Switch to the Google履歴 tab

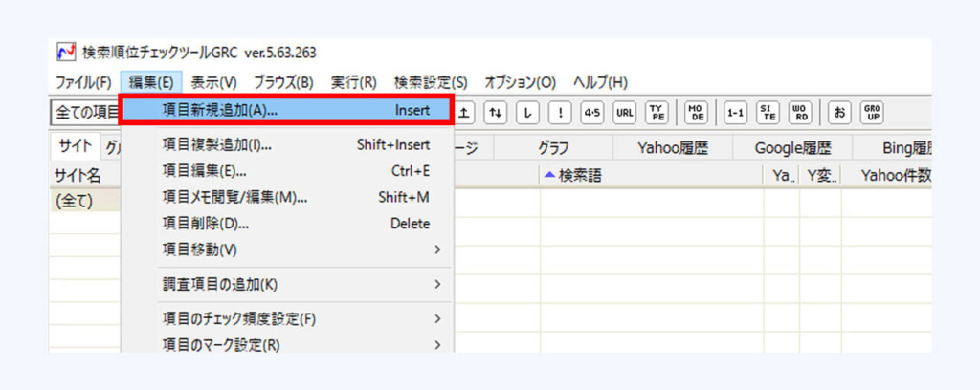pyautogui.click(x=792, y=148)
